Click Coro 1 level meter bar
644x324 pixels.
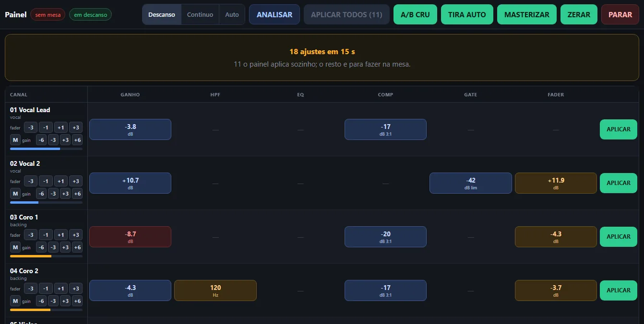click(x=46, y=256)
